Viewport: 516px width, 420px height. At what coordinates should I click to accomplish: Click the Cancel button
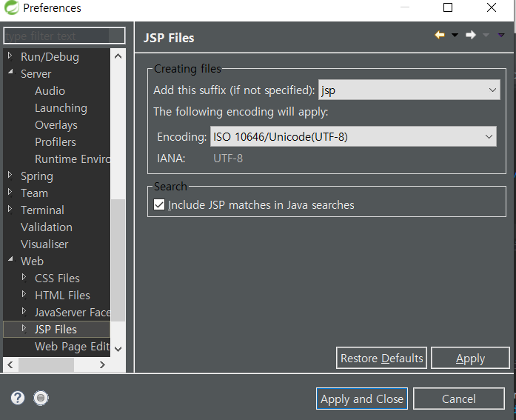(x=459, y=399)
